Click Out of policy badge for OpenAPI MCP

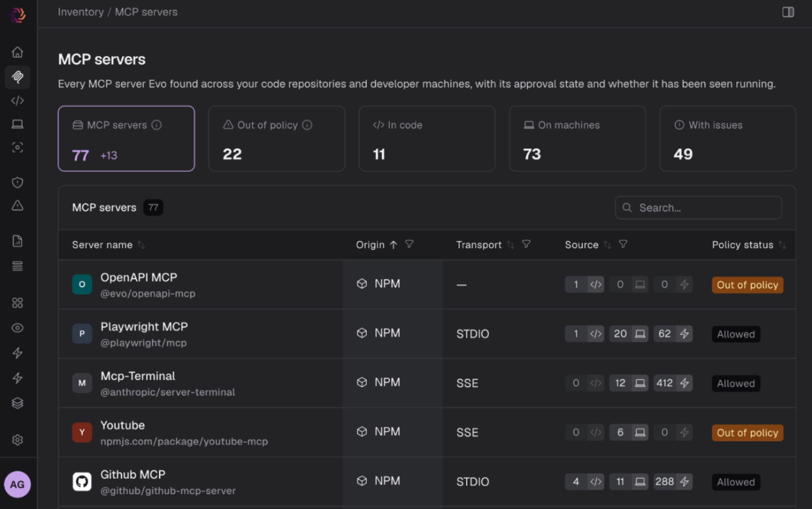747,285
